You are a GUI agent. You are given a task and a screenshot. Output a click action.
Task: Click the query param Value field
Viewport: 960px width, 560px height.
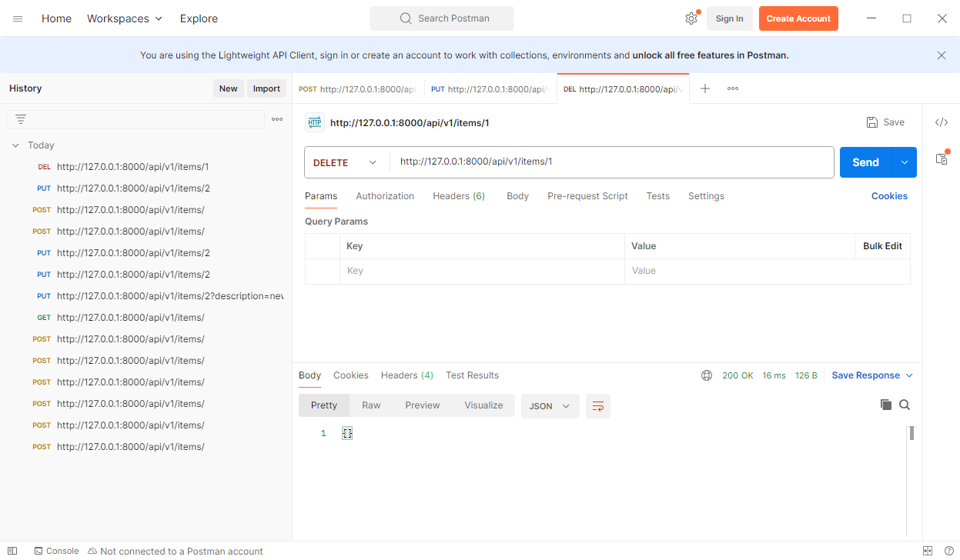767,271
